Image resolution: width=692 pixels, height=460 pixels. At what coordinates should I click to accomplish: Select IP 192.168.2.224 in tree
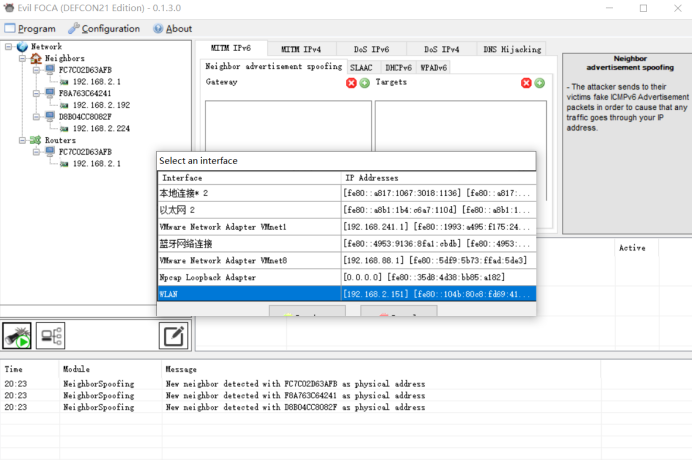(102, 128)
